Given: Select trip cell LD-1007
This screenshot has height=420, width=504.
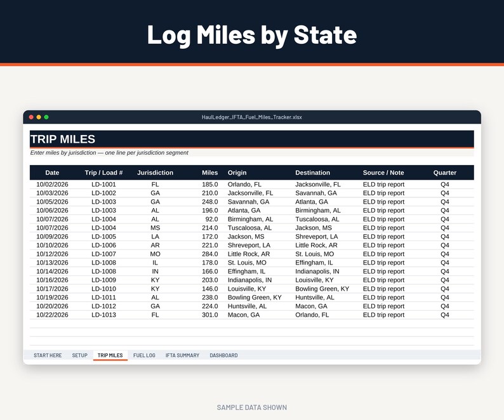Looking at the screenshot, I should click(x=103, y=254).
